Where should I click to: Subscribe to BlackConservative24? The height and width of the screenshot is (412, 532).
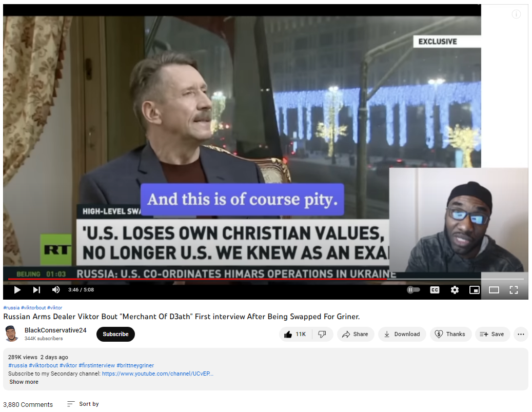pos(115,335)
